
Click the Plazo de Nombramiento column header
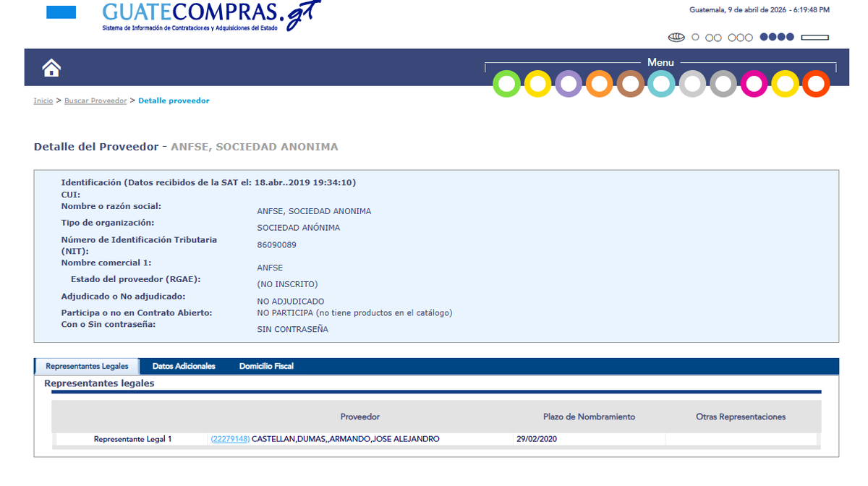(x=590, y=417)
